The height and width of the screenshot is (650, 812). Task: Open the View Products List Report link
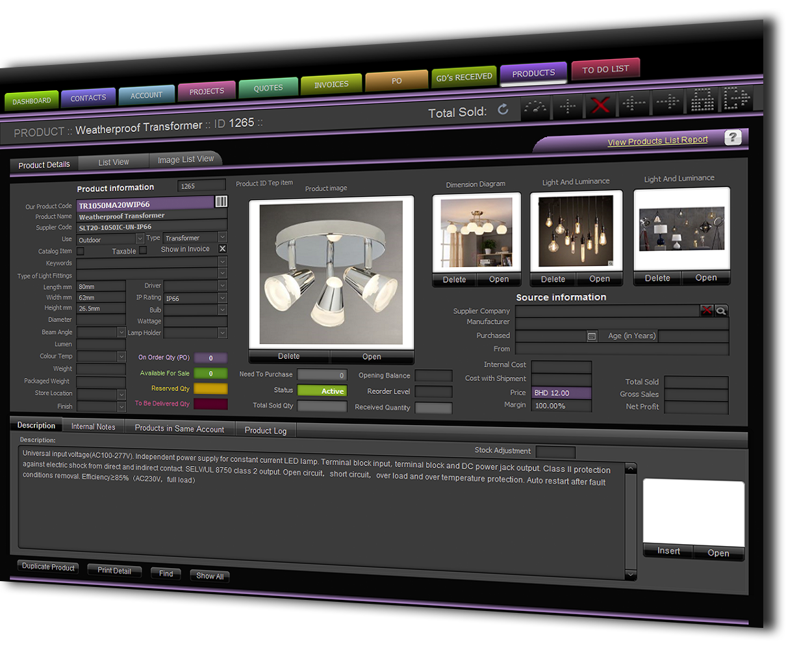pyautogui.click(x=657, y=140)
